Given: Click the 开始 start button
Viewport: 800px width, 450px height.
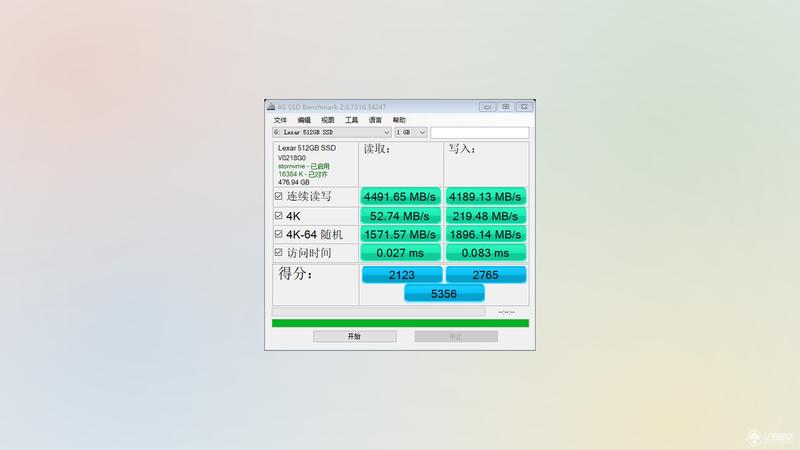Looking at the screenshot, I should click(355, 336).
